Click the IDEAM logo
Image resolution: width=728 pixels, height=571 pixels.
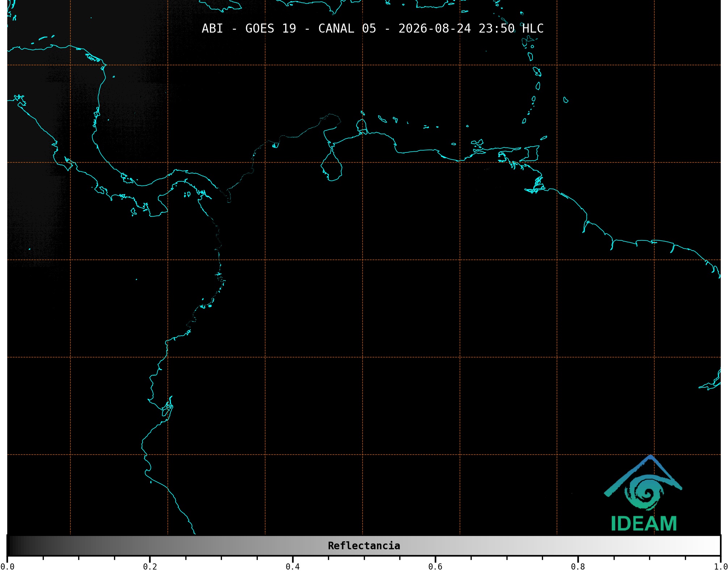pyautogui.click(x=643, y=493)
